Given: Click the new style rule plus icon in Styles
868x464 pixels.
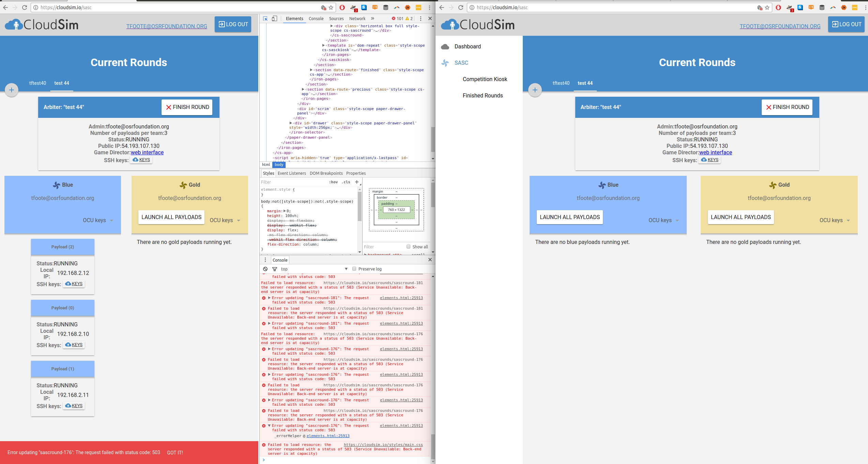Looking at the screenshot, I should (x=357, y=182).
